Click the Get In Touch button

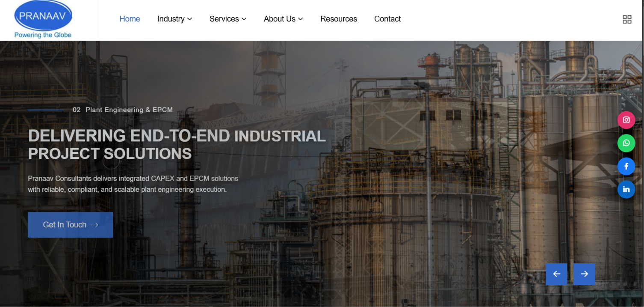70,225
